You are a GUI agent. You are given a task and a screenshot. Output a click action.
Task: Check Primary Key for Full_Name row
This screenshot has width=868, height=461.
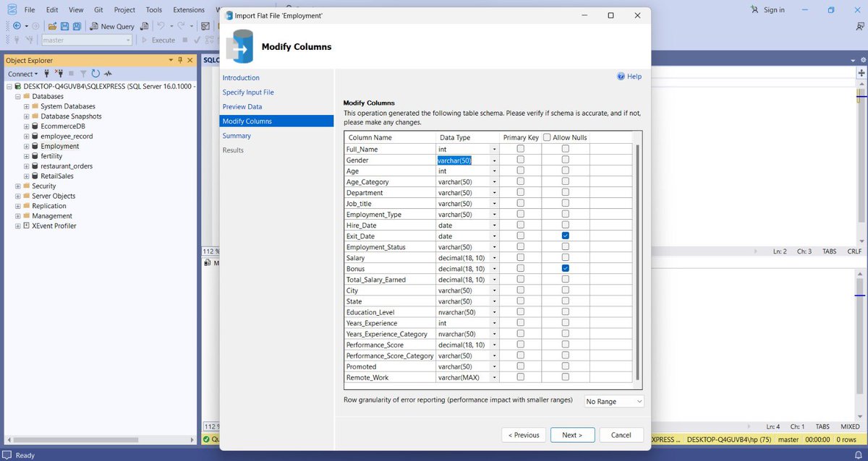[x=521, y=149]
